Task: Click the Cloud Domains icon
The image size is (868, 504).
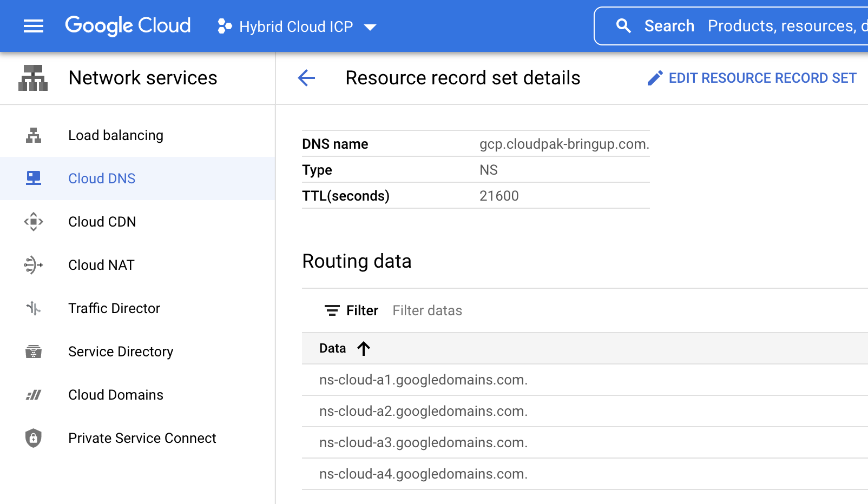Action: coord(34,395)
